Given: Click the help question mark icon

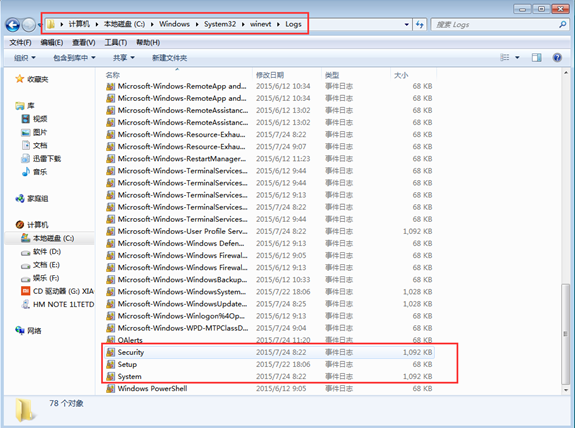Looking at the screenshot, I should 557,57.
